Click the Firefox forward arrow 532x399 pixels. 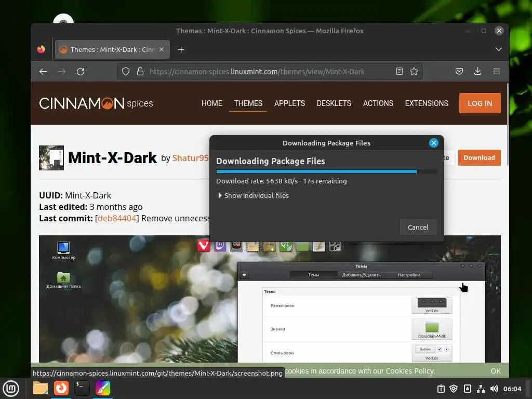[x=62, y=72]
